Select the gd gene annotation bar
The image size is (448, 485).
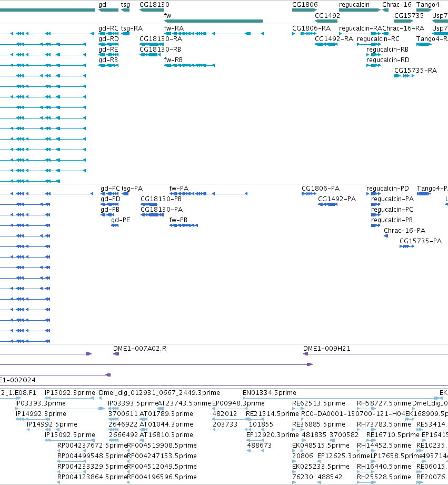(108, 10)
